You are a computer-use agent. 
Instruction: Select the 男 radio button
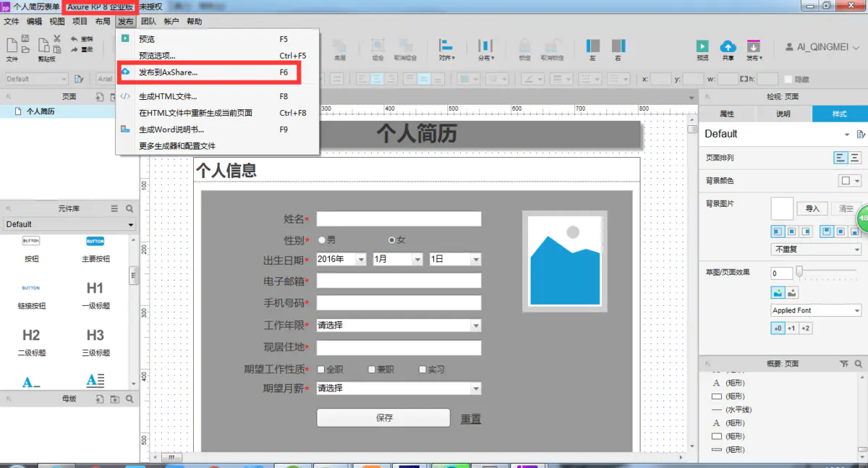click(x=322, y=239)
